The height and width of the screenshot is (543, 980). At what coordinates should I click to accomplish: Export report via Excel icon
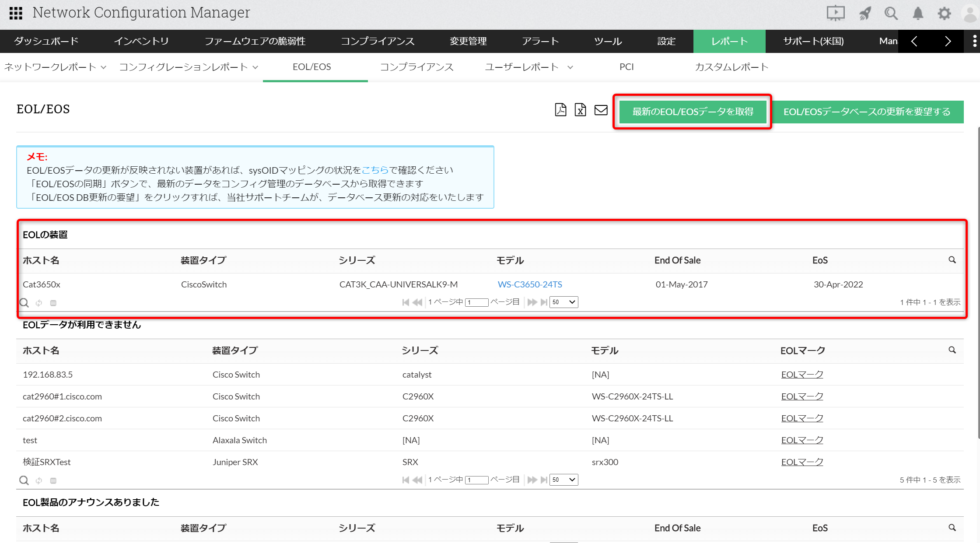click(x=581, y=110)
